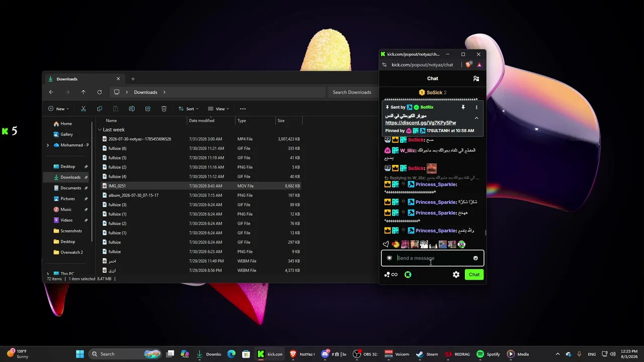The width and height of the screenshot is (644, 362).
Task: Cut the selected file in File Explorer
Action: [x=84, y=109]
